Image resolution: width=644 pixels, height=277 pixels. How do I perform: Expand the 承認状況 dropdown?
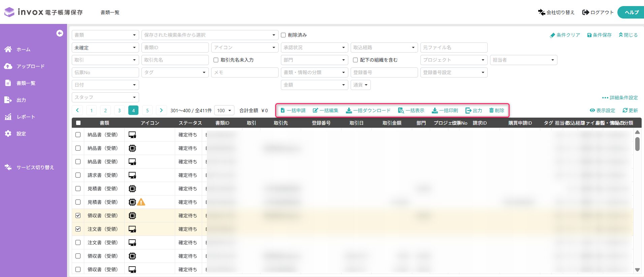(x=314, y=48)
